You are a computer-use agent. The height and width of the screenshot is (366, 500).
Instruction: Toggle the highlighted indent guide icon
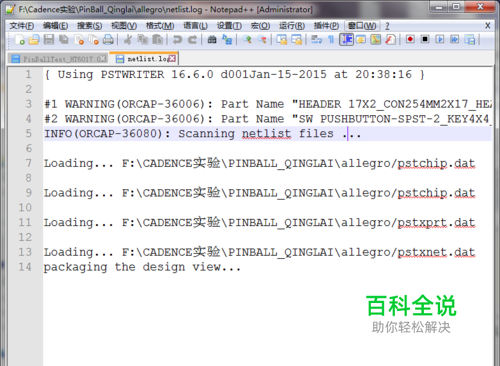click(x=346, y=40)
